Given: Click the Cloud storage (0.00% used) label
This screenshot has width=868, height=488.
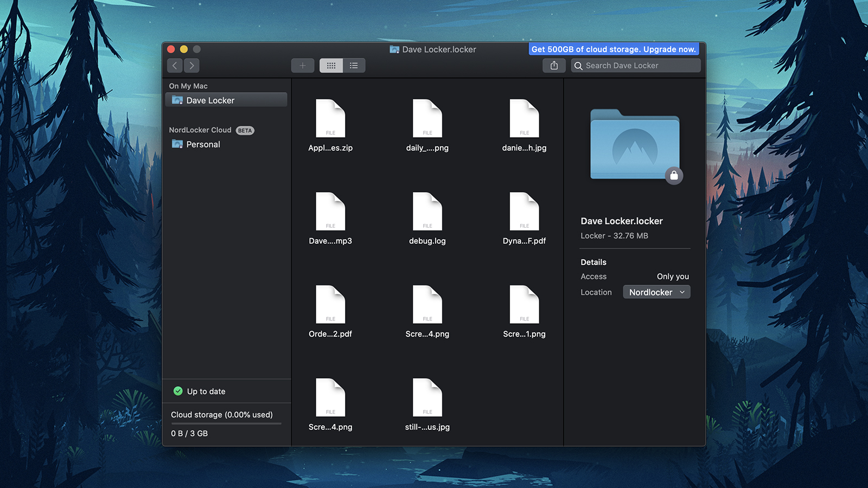Looking at the screenshot, I should [x=222, y=415].
